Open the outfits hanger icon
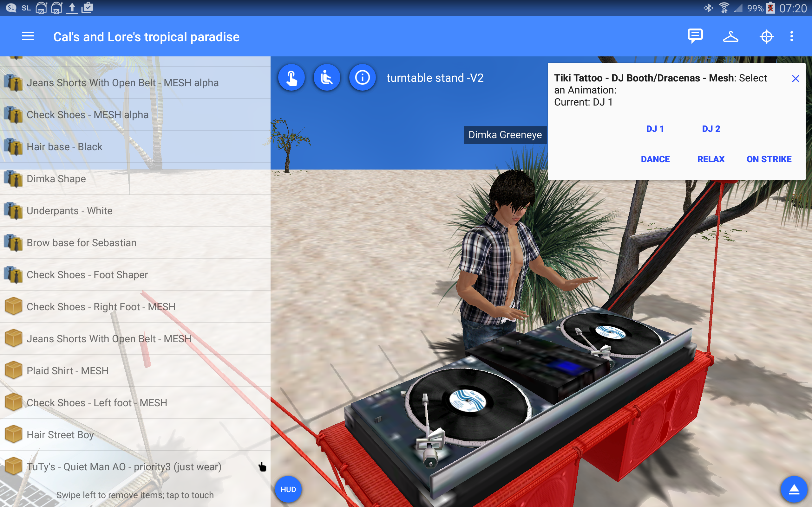This screenshot has height=507, width=812. point(730,36)
